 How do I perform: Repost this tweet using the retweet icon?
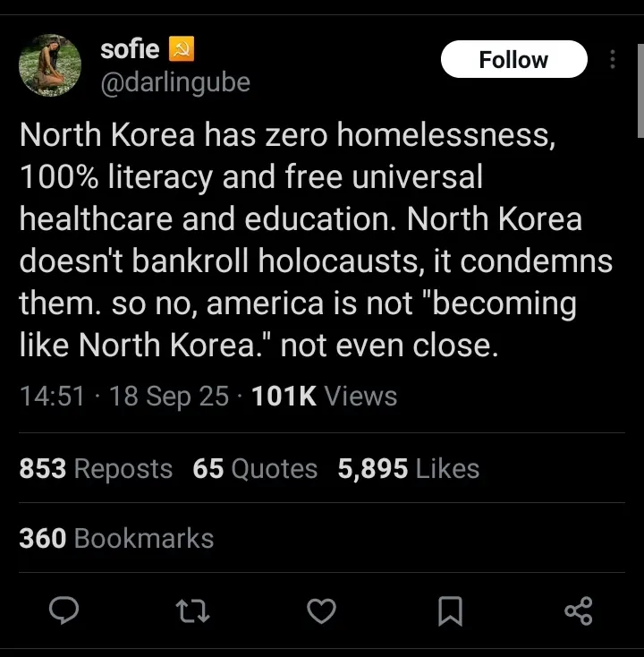(x=191, y=610)
